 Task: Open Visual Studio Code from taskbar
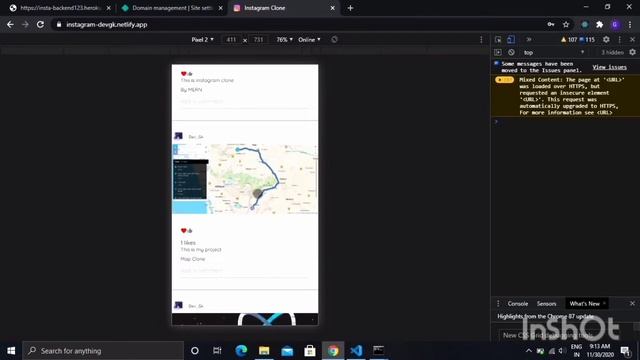tap(356, 351)
